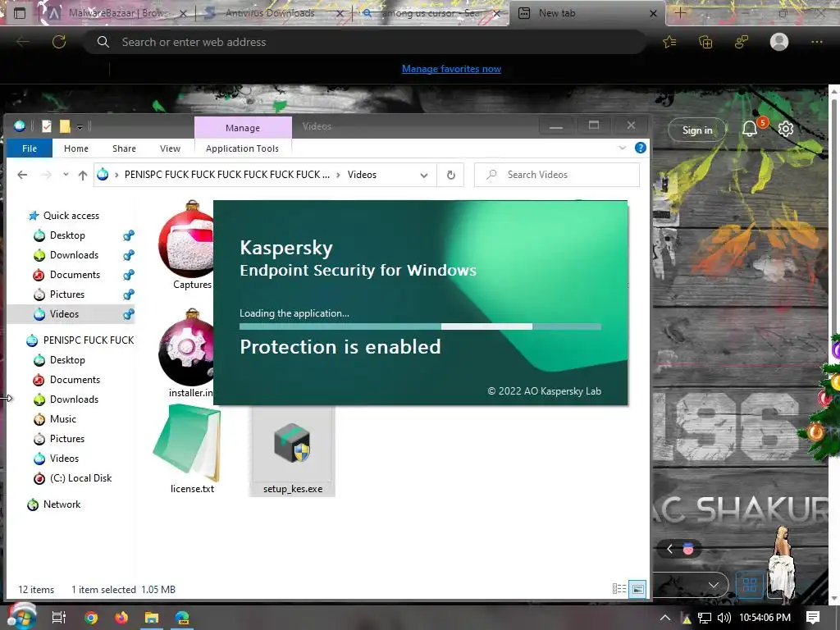This screenshot has height=630, width=840.
Task: Click the Manage contextual tab
Action: 243,128
